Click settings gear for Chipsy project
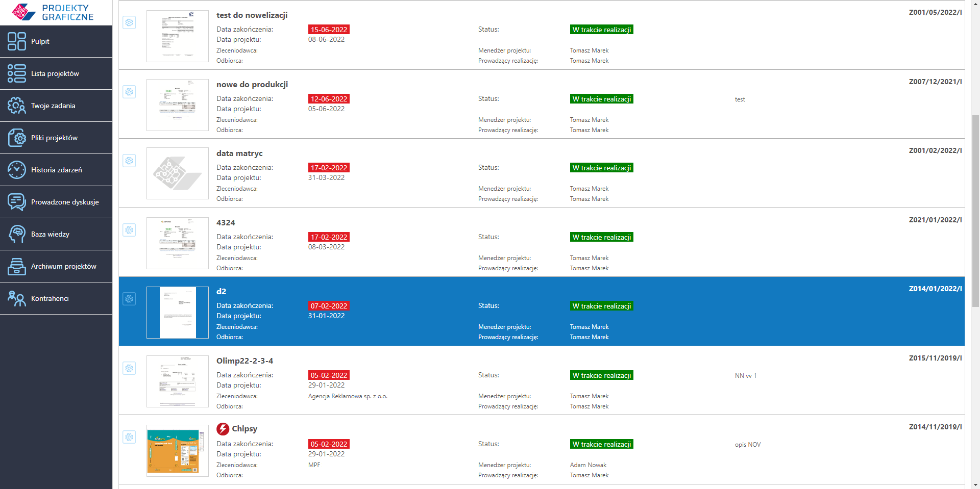This screenshot has height=489, width=980. tap(129, 437)
